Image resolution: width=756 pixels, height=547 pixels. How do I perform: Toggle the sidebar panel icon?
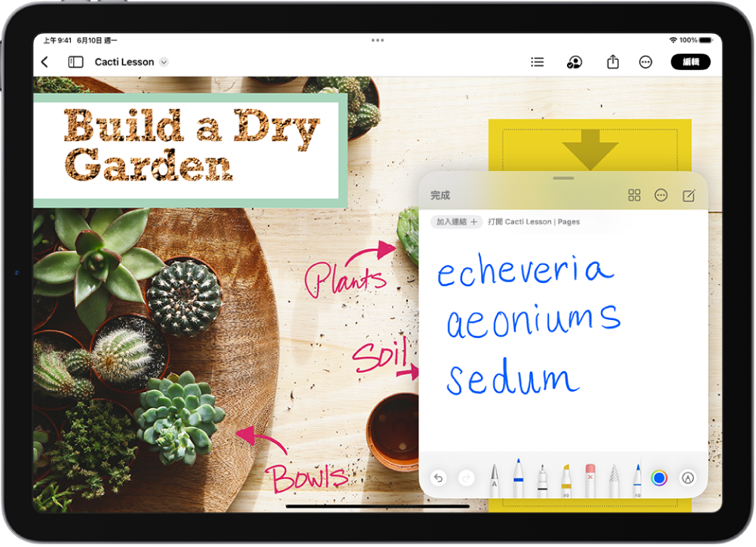coord(76,61)
